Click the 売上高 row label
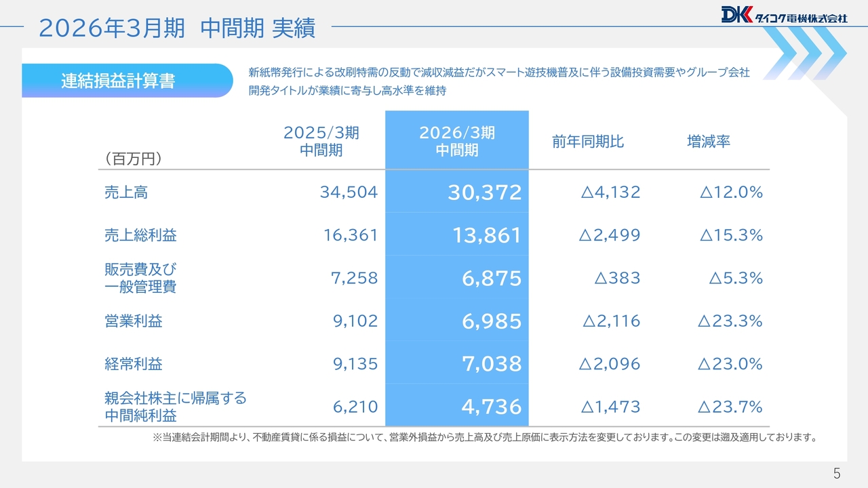Screen dimensions: 868x488 tap(125, 192)
